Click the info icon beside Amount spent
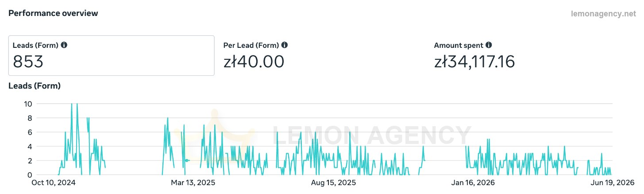 coord(489,45)
